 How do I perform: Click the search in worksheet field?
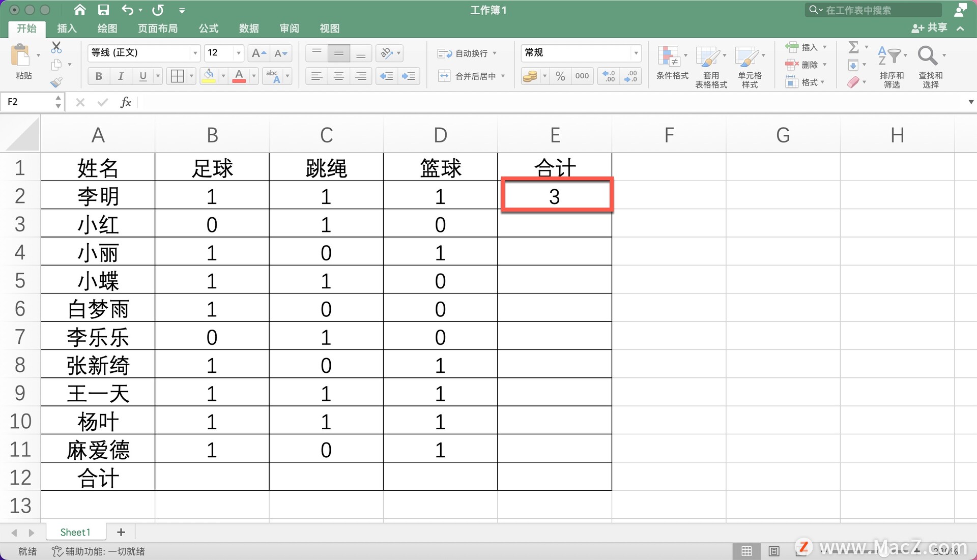[873, 10]
